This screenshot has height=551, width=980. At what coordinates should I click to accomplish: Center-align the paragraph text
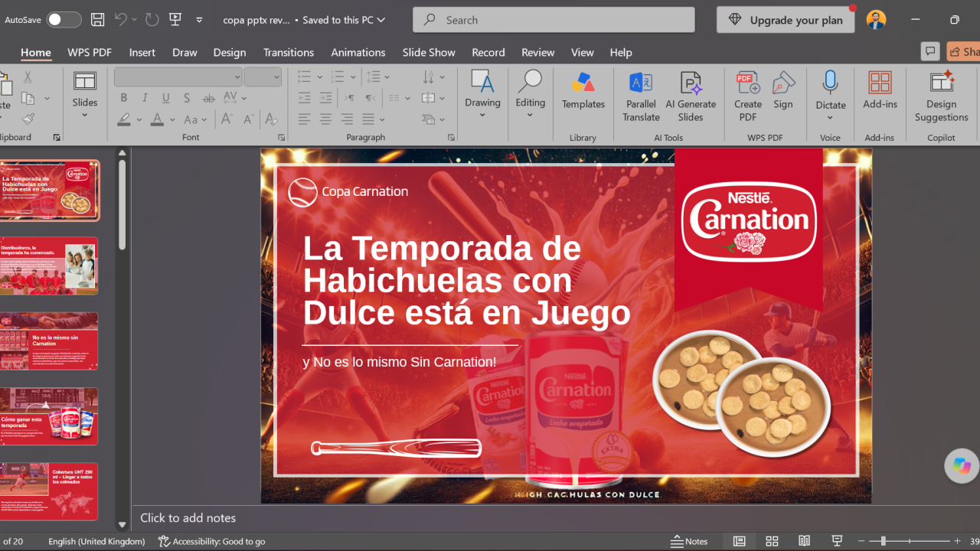click(x=326, y=119)
